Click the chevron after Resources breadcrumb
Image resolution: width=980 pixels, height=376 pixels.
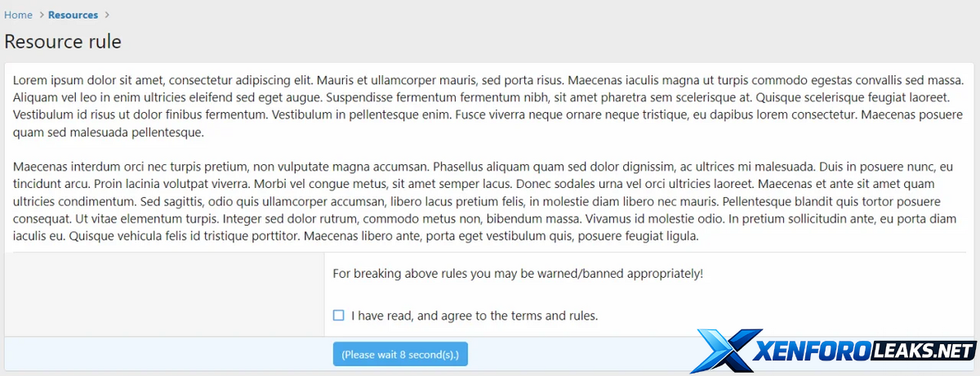click(107, 15)
